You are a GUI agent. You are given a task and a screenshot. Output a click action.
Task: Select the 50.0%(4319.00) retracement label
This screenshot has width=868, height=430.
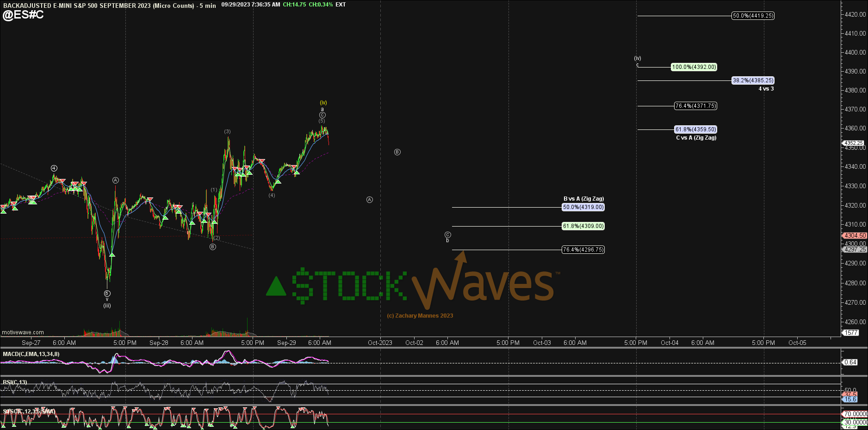583,207
